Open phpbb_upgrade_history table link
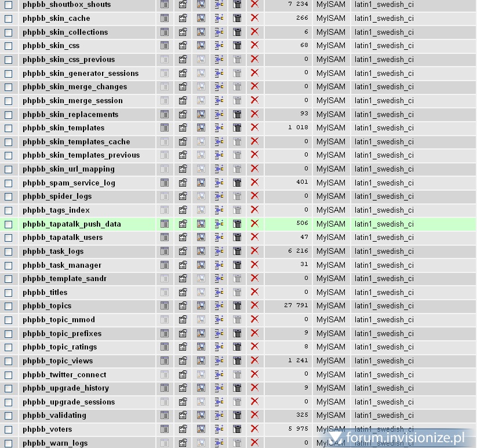477x448 pixels. click(x=65, y=388)
